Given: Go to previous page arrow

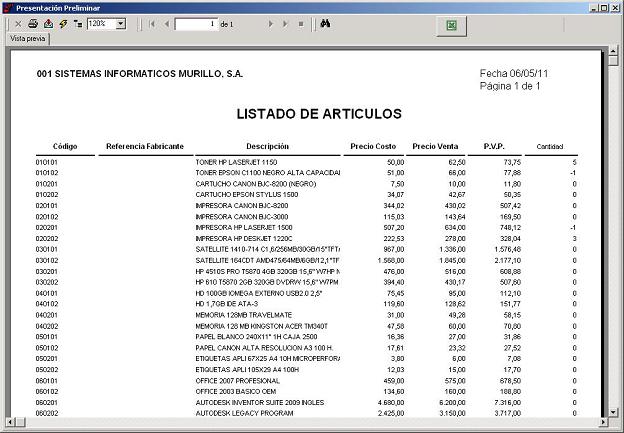Looking at the screenshot, I should 167,24.
